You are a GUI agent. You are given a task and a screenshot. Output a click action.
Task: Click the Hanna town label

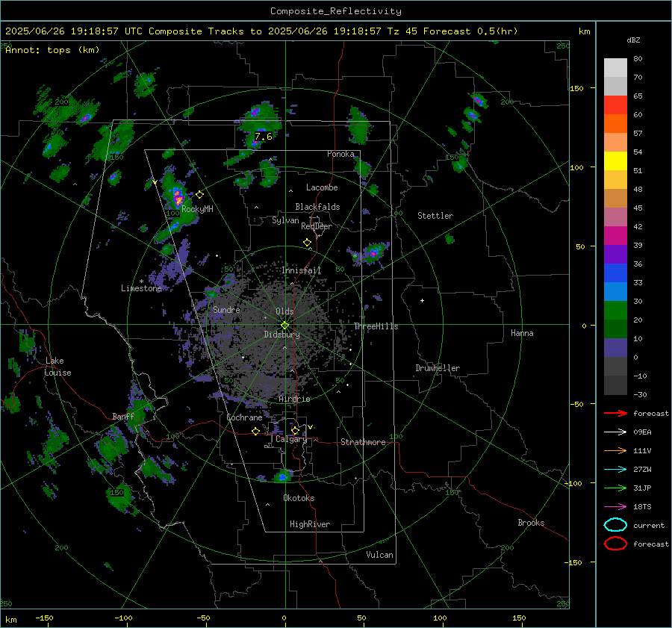[x=522, y=333]
